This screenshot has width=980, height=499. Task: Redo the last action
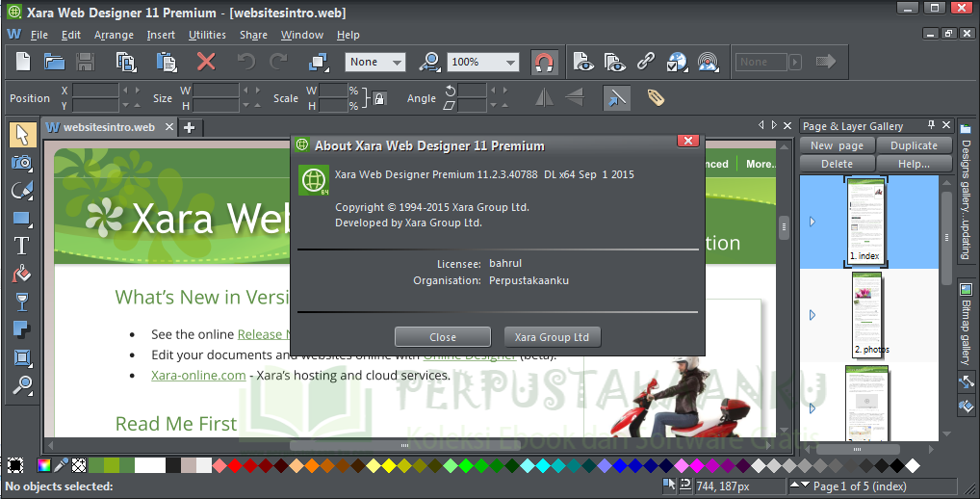(x=278, y=62)
